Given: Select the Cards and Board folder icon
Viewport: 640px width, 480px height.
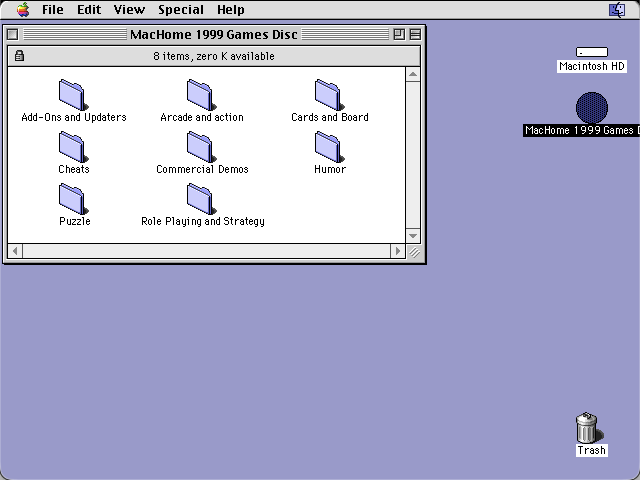Looking at the screenshot, I should 329,95.
